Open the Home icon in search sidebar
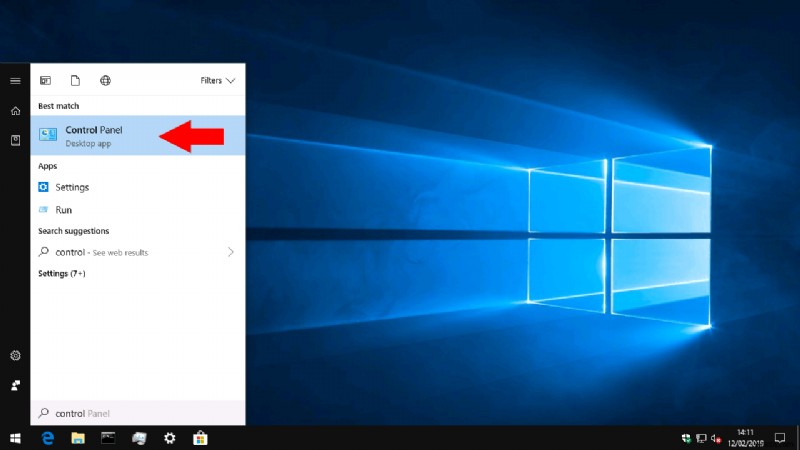Viewport: 800px width, 450px height. [x=15, y=111]
